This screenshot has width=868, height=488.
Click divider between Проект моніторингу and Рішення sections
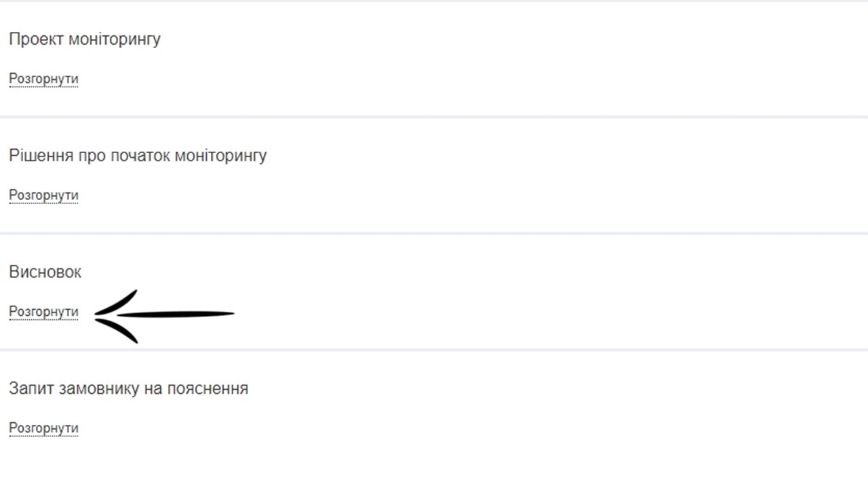[x=434, y=117]
